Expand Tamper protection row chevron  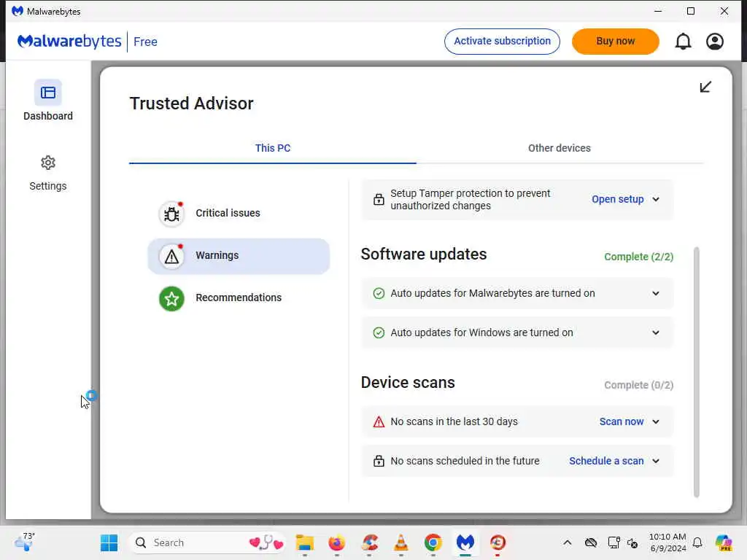coord(656,200)
